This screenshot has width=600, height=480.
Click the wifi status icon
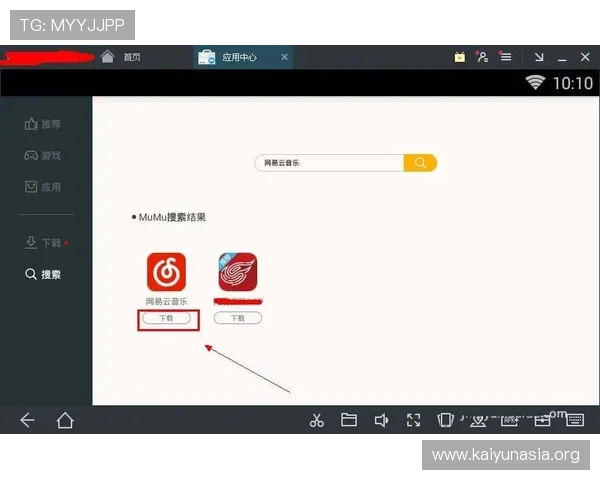(x=535, y=82)
